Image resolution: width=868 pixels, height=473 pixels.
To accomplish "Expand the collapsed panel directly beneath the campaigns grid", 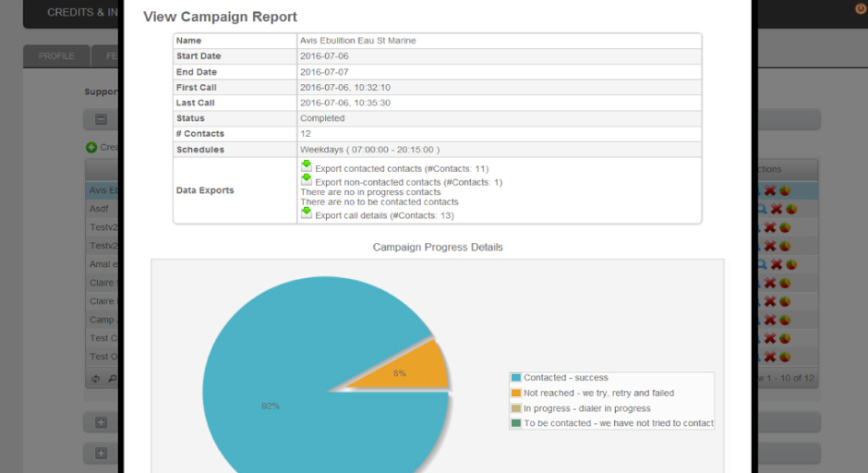I will 101,422.
